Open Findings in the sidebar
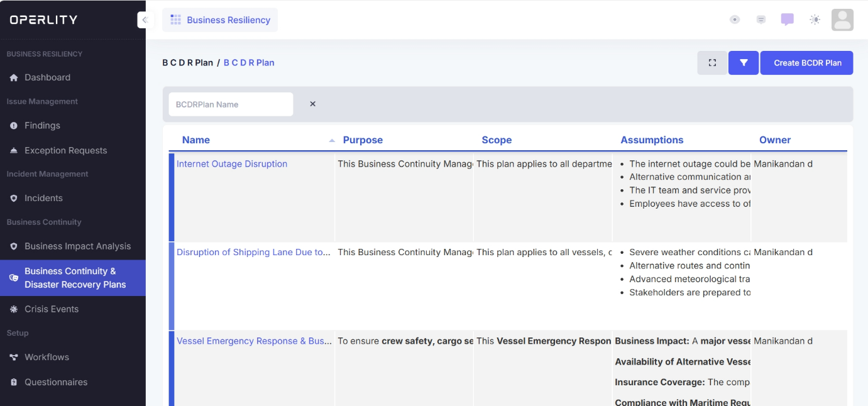This screenshot has height=406, width=868. point(42,126)
